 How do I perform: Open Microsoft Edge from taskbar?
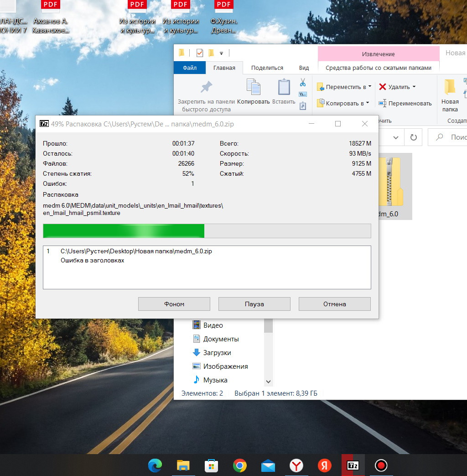[155, 465]
